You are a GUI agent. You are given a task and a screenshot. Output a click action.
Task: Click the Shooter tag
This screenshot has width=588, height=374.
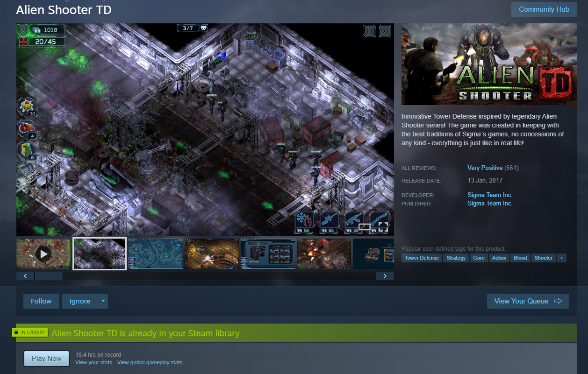click(x=543, y=258)
